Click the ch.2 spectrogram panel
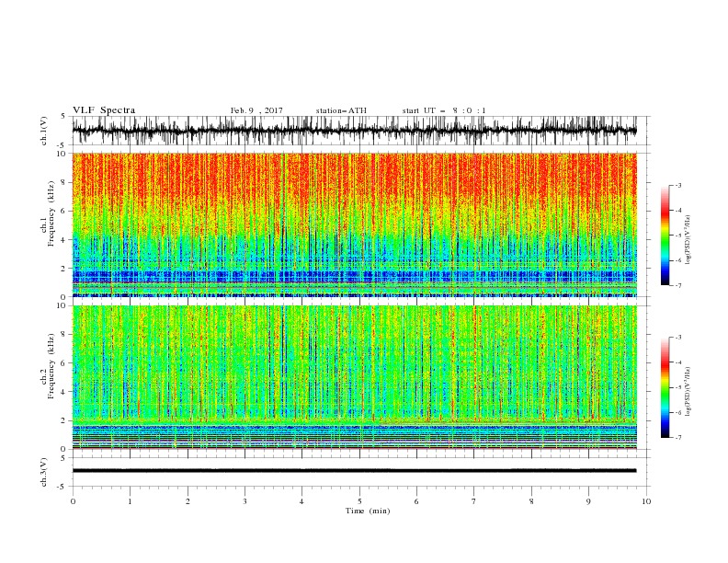 354,377
